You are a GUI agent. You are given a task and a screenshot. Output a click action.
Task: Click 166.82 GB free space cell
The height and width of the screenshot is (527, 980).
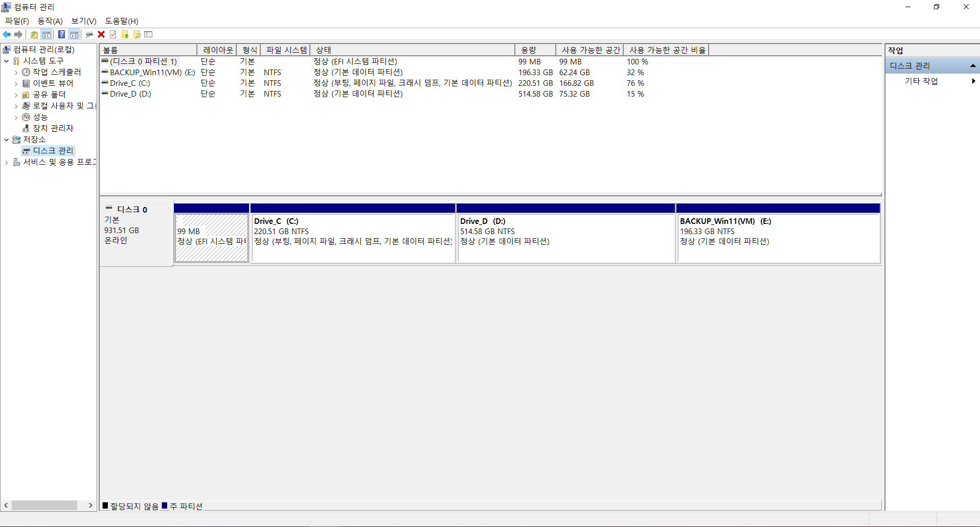(576, 83)
